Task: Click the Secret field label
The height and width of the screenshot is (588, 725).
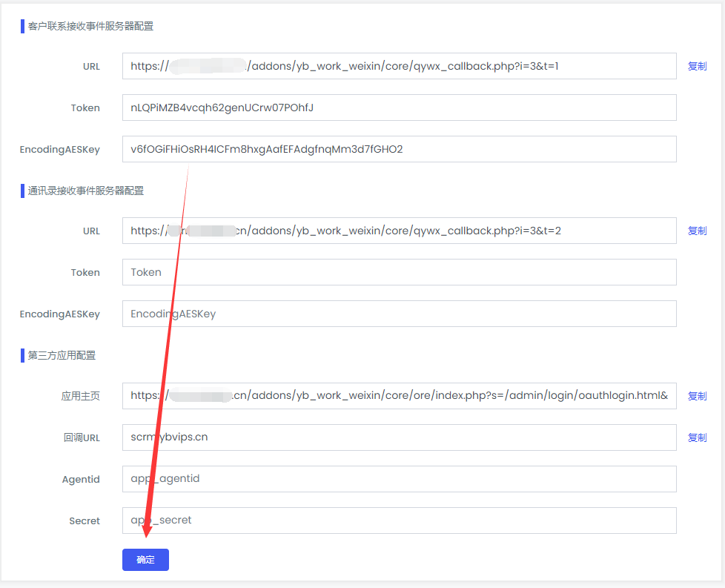Action: point(85,521)
